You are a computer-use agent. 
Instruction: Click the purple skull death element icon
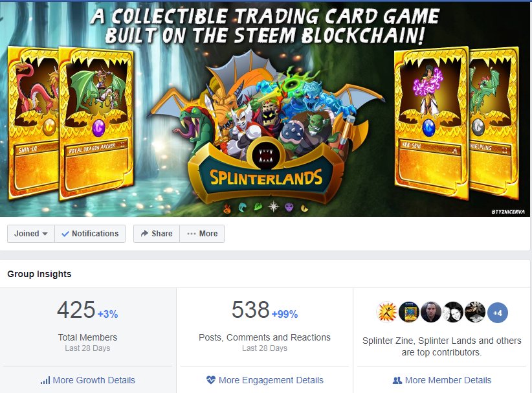pyautogui.click(x=289, y=207)
